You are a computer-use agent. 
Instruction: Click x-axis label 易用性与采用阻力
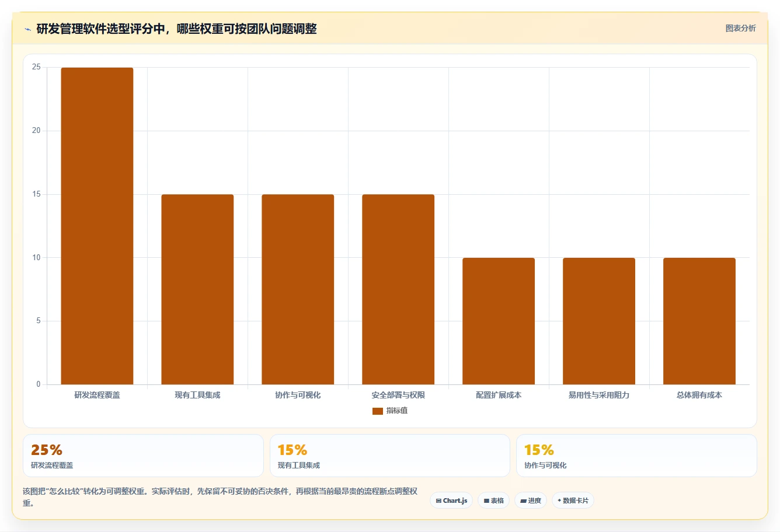pyautogui.click(x=599, y=395)
